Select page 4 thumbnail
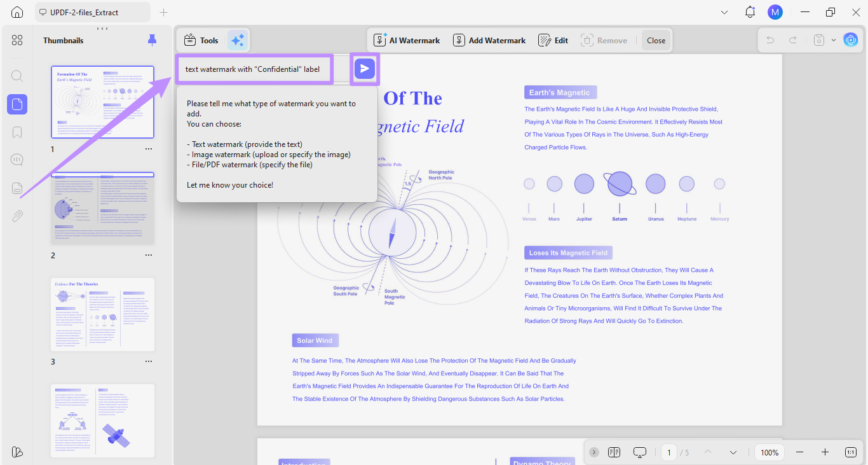Image resolution: width=868 pixels, height=465 pixels. [102, 420]
